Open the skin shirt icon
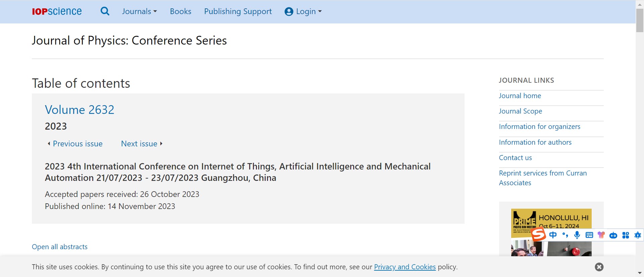 601,235
